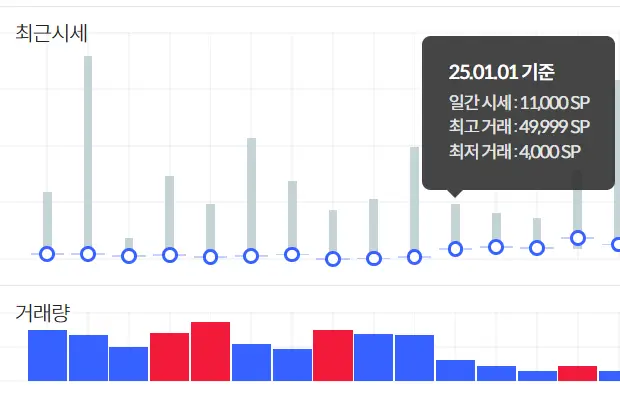The height and width of the screenshot is (395, 620).
Task: Click the seventh price marker circle from left
Action: 292,254
